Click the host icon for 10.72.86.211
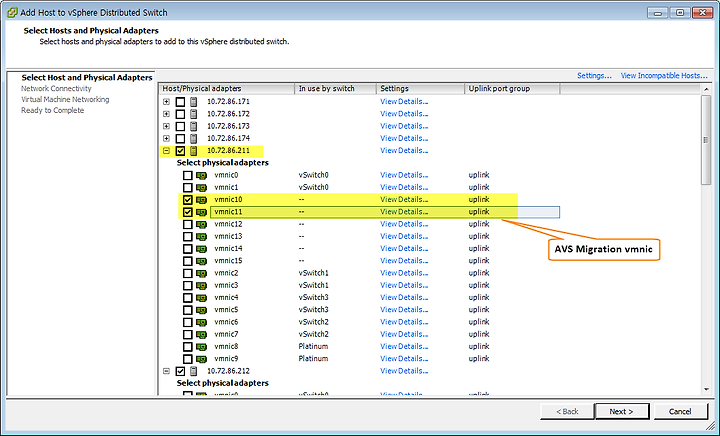 point(194,151)
